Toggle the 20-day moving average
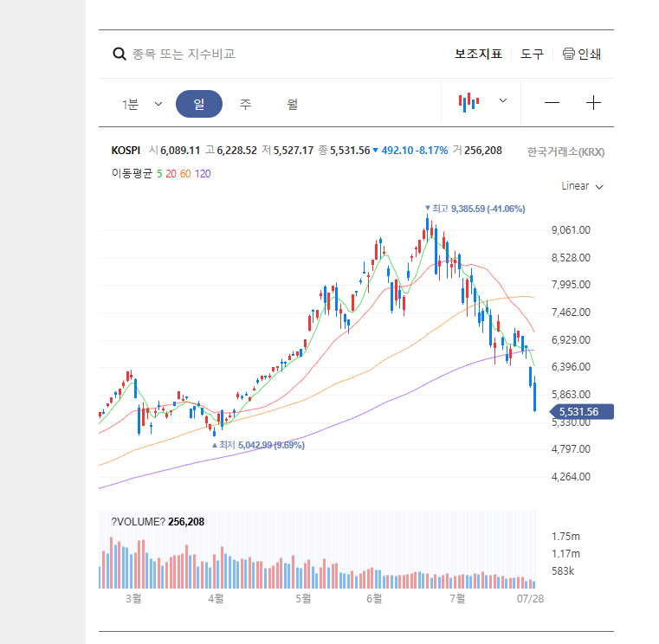The height and width of the screenshot is (644, 659). (x=171, y=174)
